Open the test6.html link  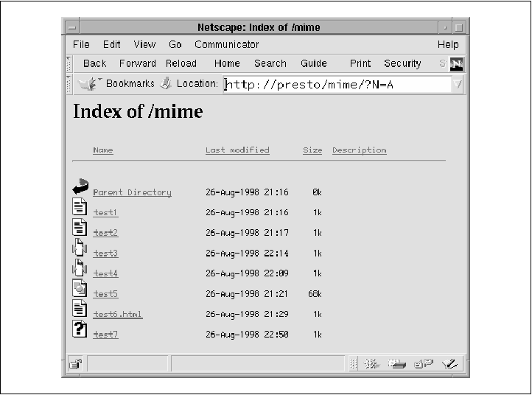tap(117, 315)
